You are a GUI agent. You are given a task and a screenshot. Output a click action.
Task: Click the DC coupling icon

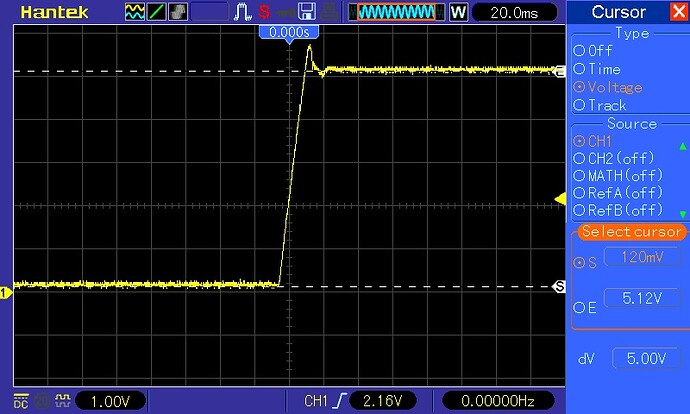(x=20, y=400)
